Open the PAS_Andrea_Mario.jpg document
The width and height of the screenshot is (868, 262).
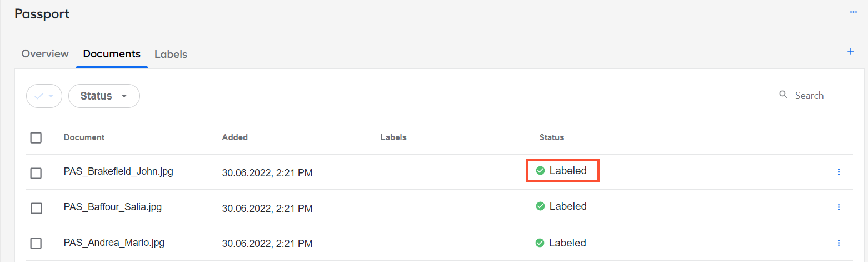114,243
